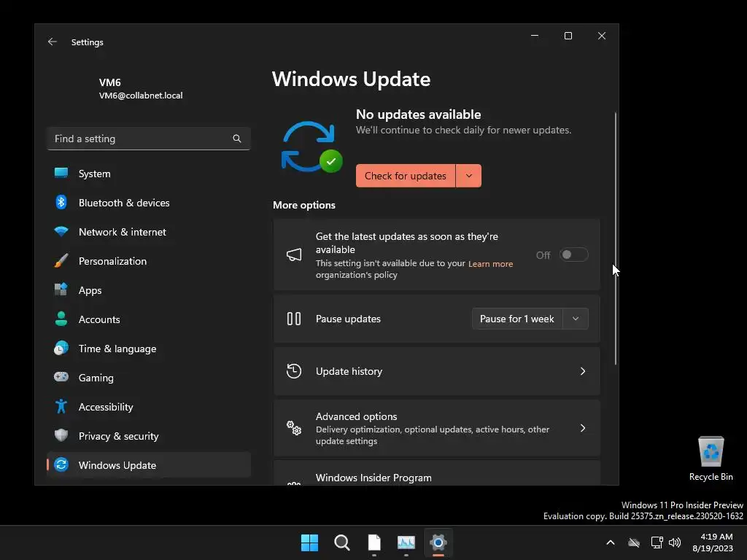Click the Advanced options title text
This screenshot has width=747, height=560.
point(356,416)
